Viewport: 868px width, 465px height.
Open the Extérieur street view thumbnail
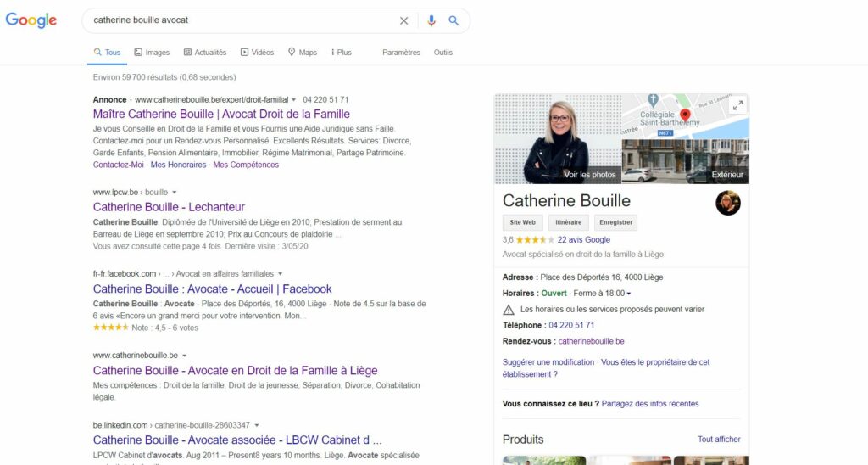[x=685, y=161]
